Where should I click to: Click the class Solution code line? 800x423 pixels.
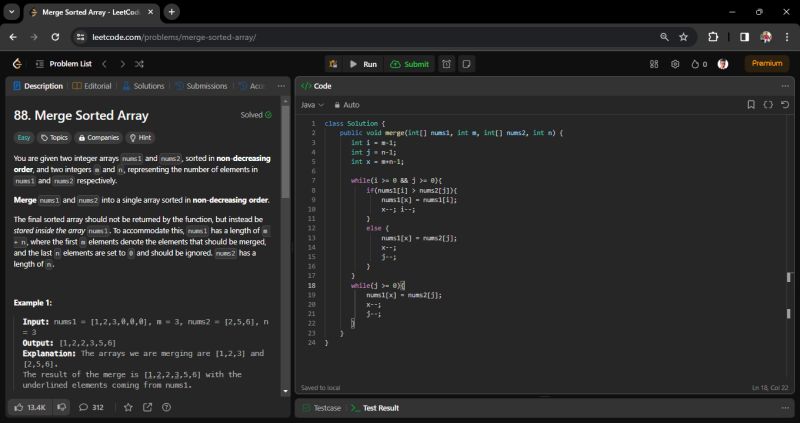click(355, 123)
